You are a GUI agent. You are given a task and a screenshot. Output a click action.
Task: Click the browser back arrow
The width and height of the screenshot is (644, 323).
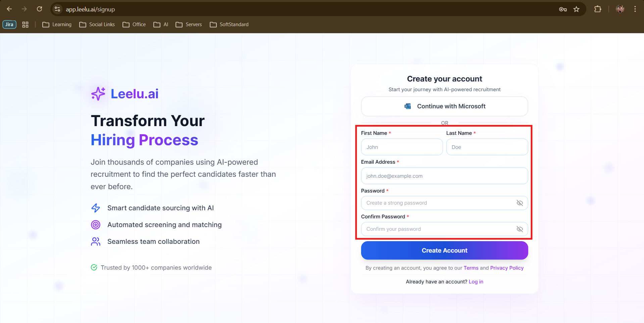point(9,9)
